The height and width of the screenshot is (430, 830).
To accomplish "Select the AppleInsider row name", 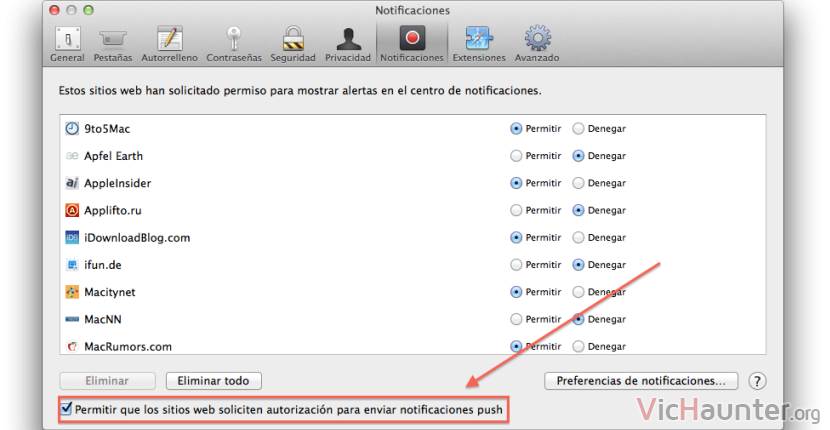I will pyautogui.click(x=118, y=183).
